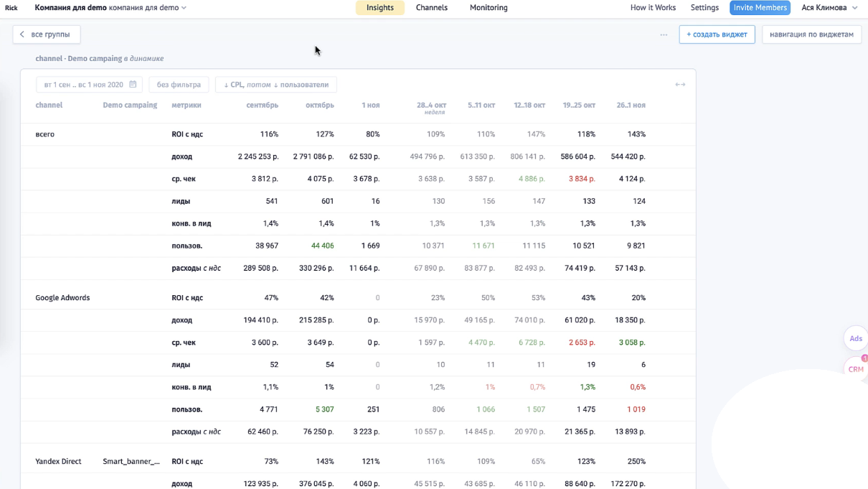Open Settings

point(704,8)
